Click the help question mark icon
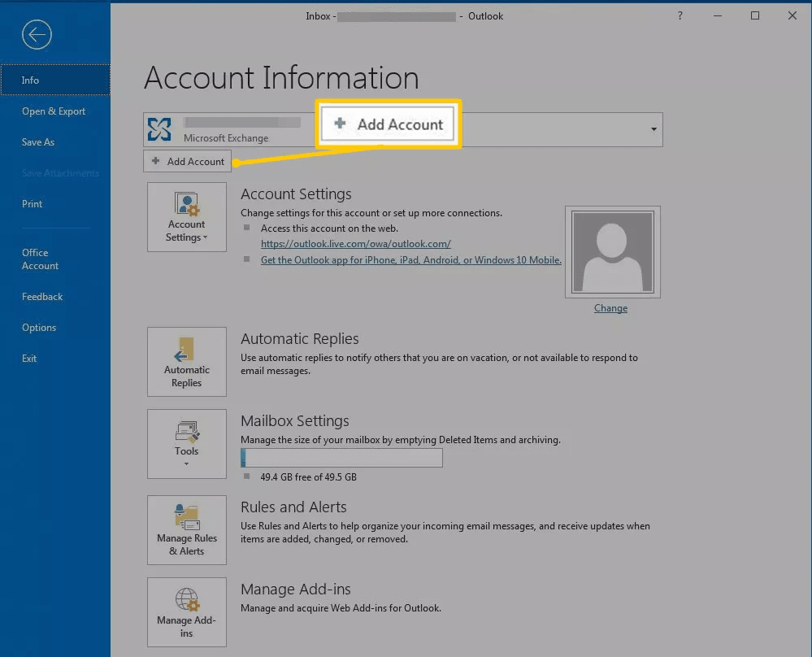The image size is (812, 657). coord(680,16)
